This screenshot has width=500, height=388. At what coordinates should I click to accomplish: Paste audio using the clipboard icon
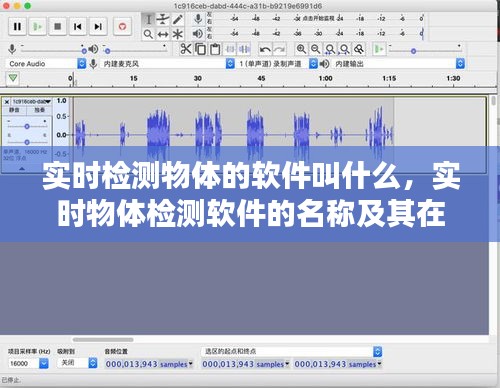215,49
